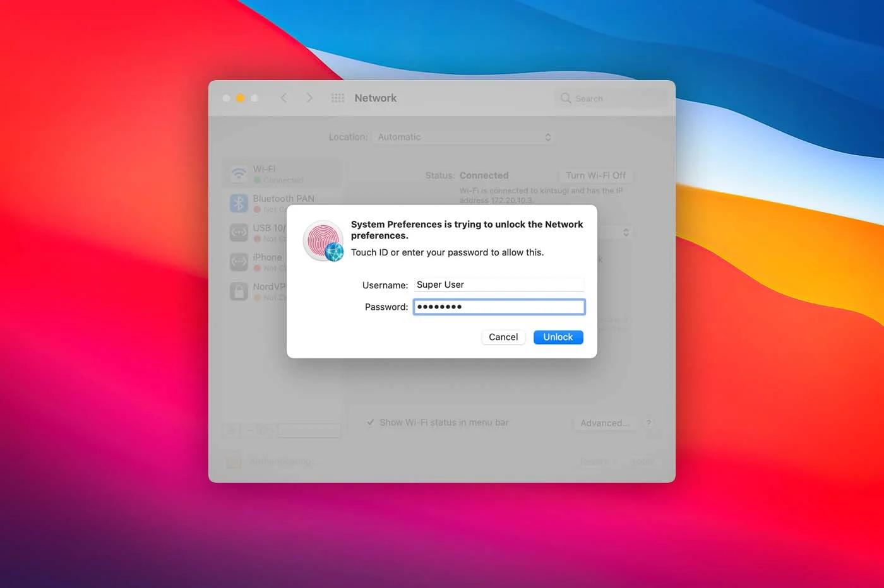The image size is (884, 588).
Task: Click the Touch ID fingerprint icon
Action: pyautogui.click(x=323, y=240)
